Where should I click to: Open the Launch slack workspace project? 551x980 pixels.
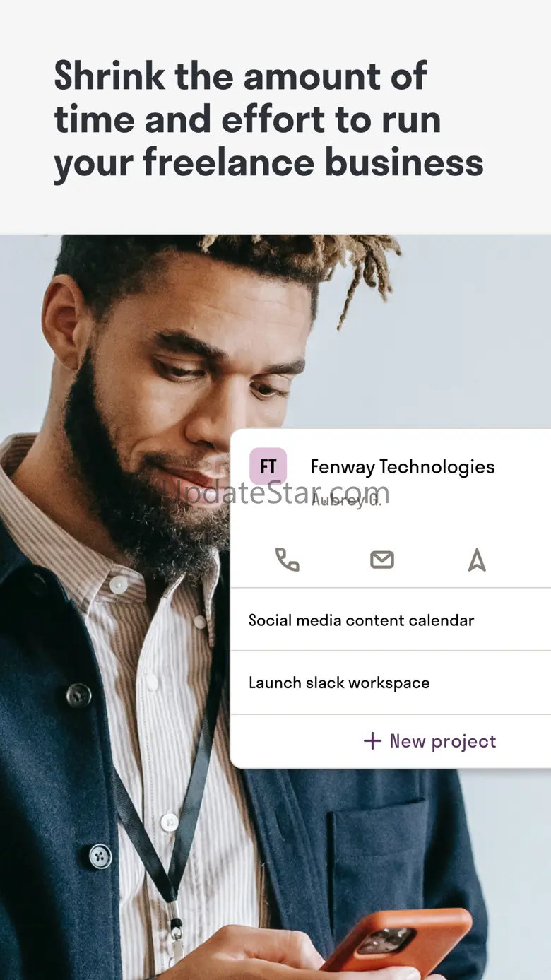click(x=339, y=683)
